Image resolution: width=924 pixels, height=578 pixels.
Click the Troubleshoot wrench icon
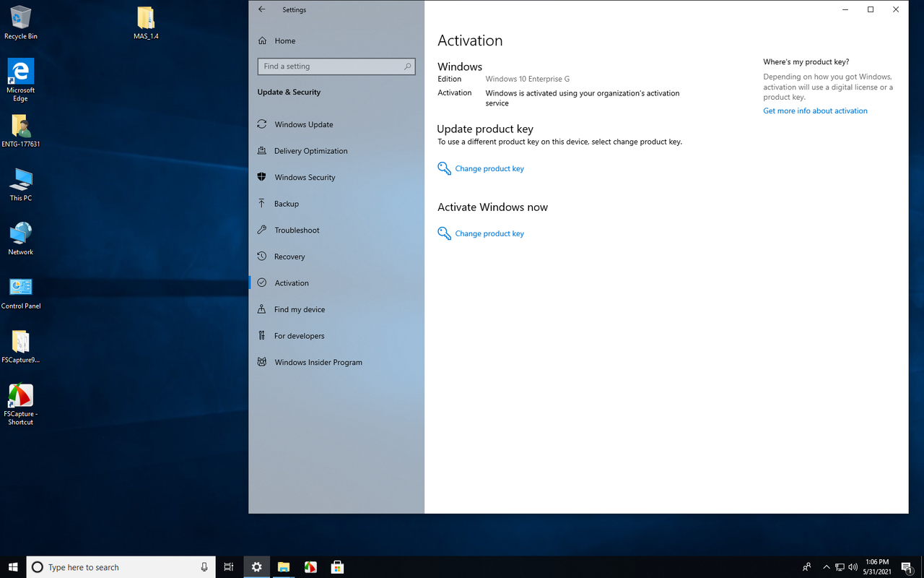(262, 230)
